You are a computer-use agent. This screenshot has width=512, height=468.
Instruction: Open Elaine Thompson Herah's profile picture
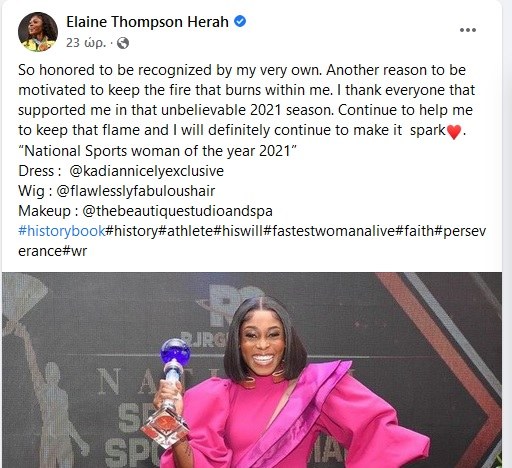click(38, 32)
